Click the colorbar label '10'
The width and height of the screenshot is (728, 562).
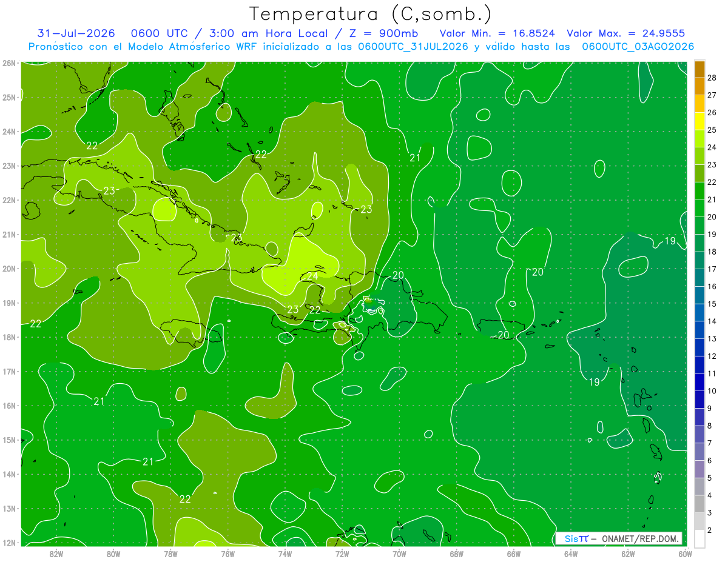click(x=712, y=391)
